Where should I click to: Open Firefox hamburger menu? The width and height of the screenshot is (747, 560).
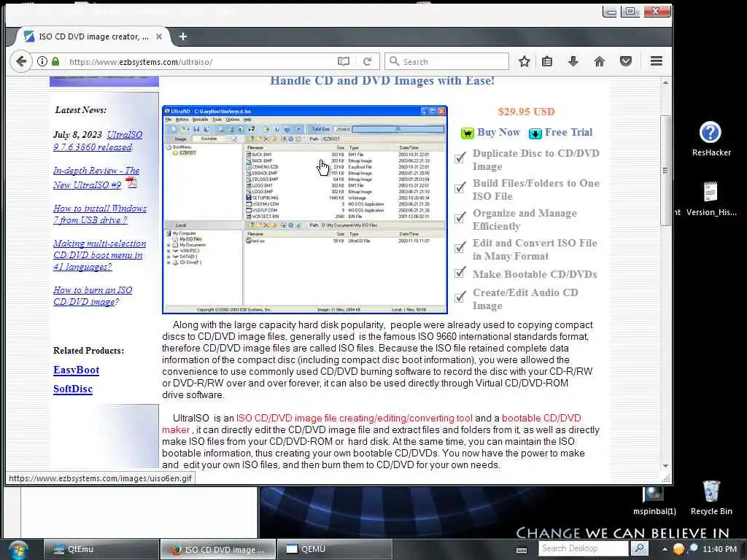pos(657,61)
